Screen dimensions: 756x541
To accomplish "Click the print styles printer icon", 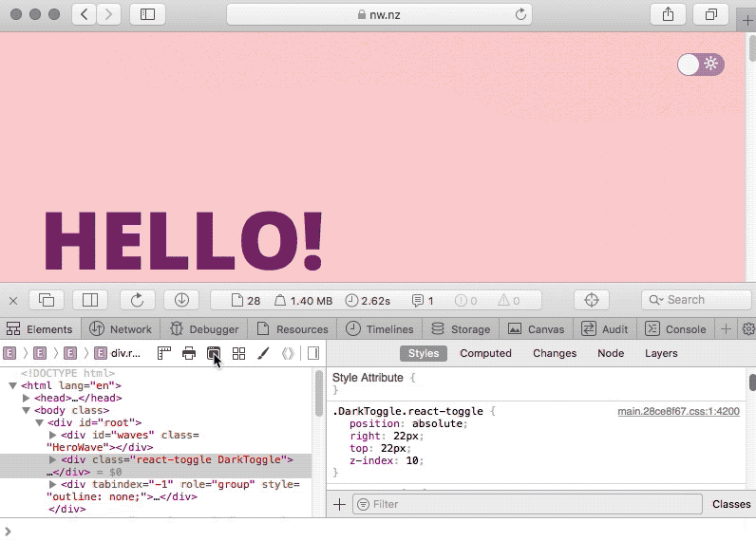I will [189, 353].
